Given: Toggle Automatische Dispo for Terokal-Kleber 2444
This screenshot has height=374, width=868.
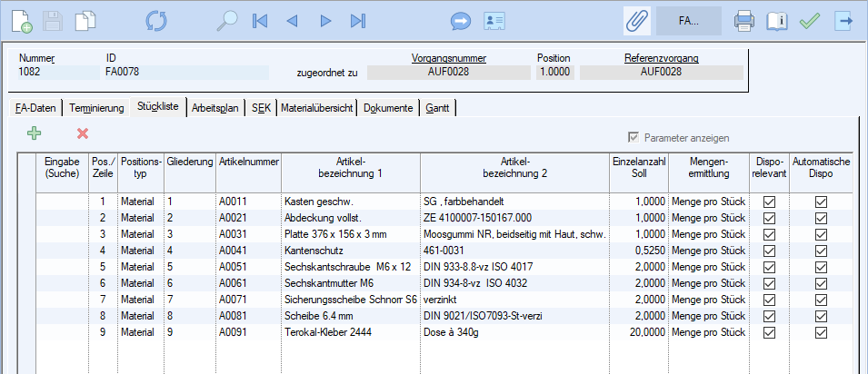Looking at the screenshot, I should pos(821,332).
